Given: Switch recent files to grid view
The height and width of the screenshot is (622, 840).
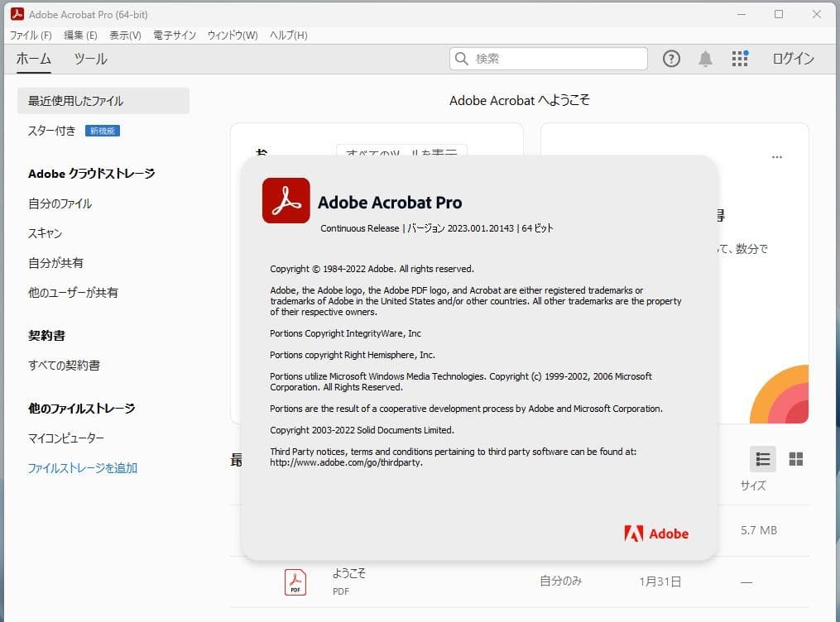Looking at the screenshot, I should point(795,459).
